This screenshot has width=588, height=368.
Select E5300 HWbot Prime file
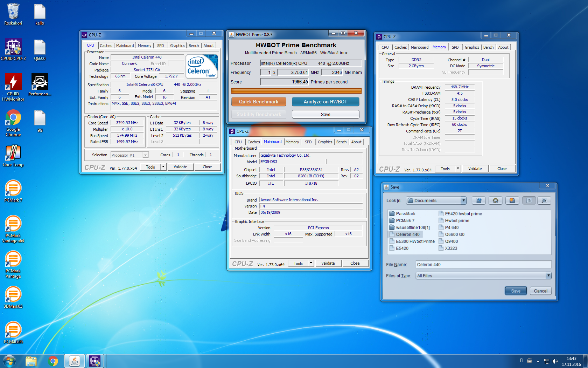click(x=412, y=241)
